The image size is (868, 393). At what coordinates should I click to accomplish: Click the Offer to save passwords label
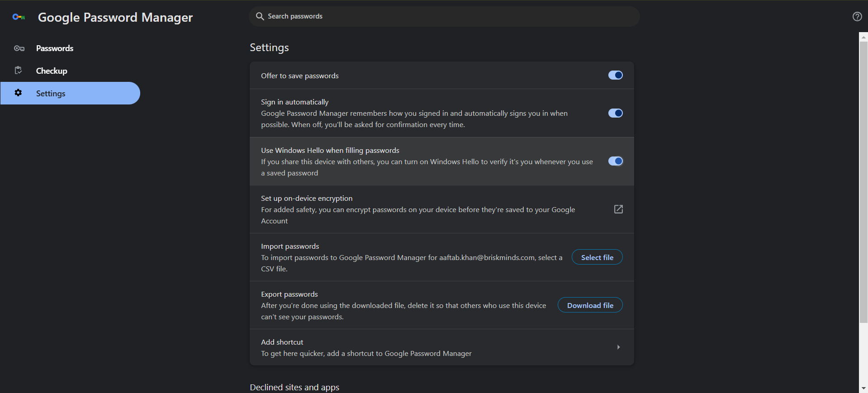click(x=300, y=76)
